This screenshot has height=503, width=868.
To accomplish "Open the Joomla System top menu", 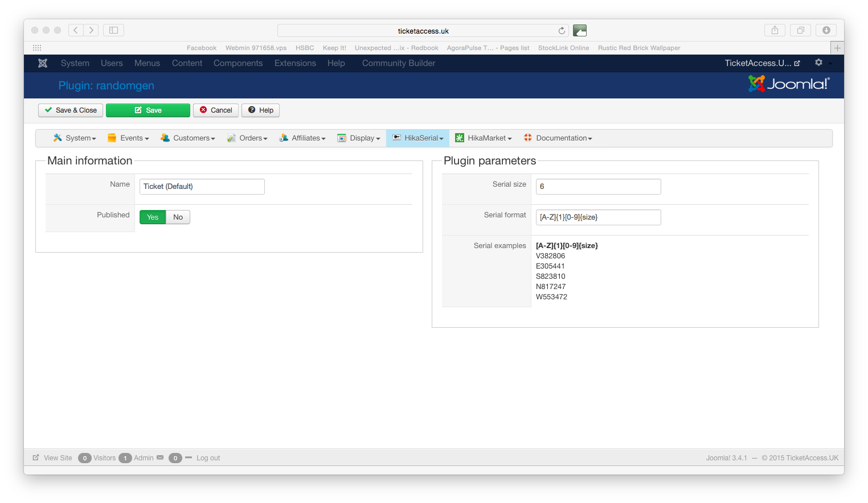I will (75, 63).
